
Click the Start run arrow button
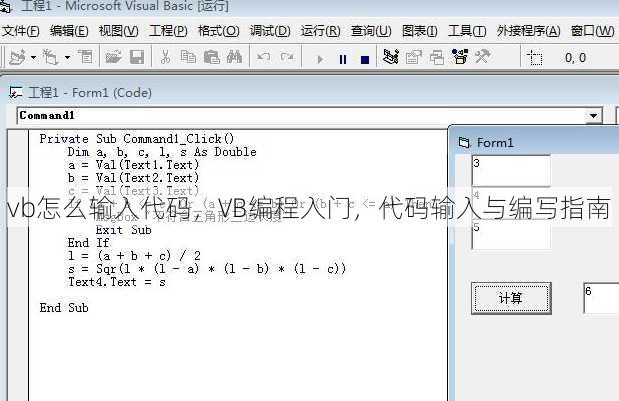coord(320,59)
